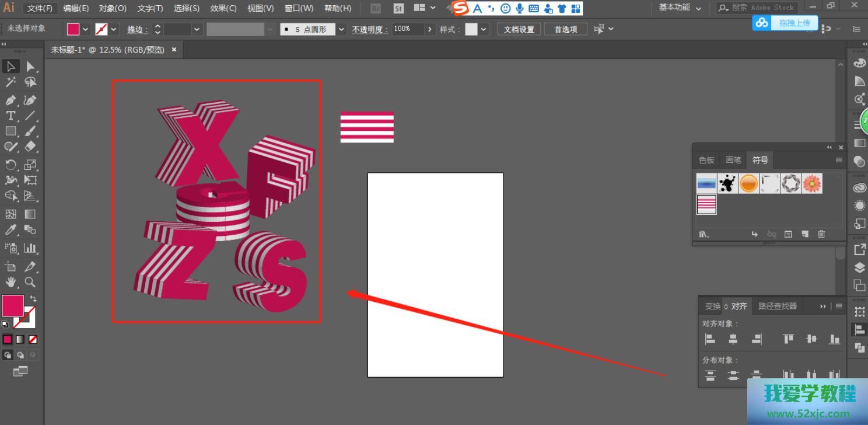This screenshot has height=425, width=868.
Task: Select the Zoom magnifier tool
Action: [30, 282]
